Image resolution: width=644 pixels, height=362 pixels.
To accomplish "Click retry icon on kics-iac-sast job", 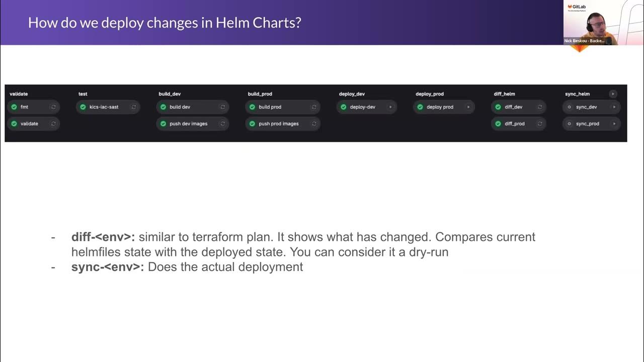I will click(133, 107).
